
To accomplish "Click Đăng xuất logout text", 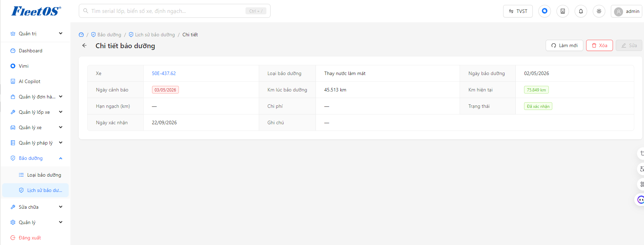I will [x=30, y=238].
